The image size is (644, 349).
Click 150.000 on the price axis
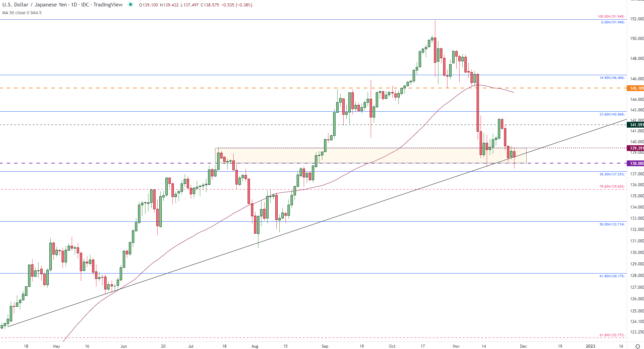pyautogui.click(x=637, y=39)
